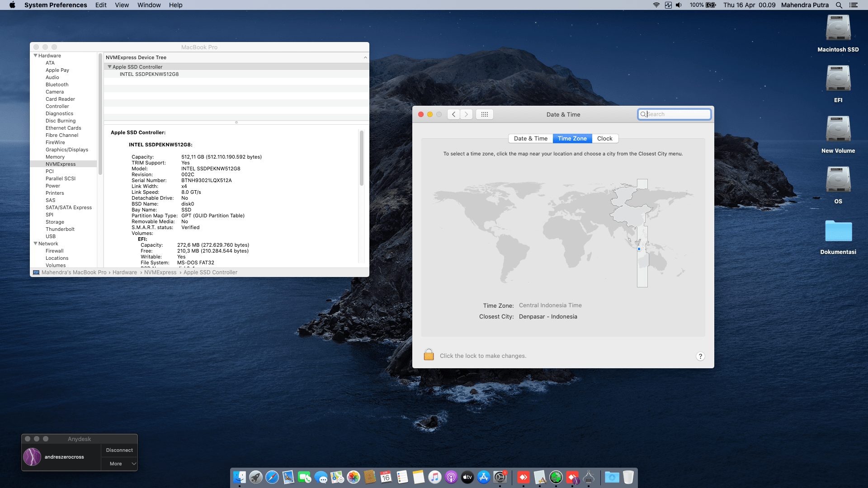Open Contacts from the dock

[x=370, y=477]
